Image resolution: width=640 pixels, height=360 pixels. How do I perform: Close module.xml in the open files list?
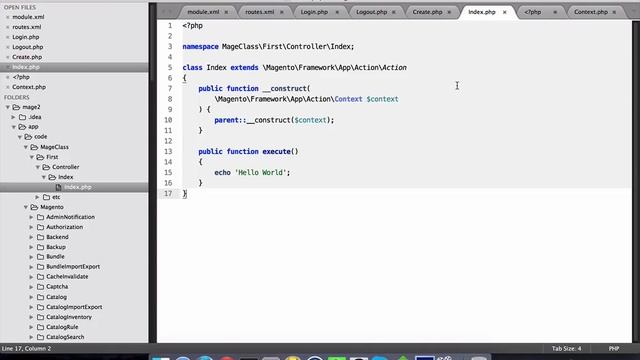(x=7, y=17)
